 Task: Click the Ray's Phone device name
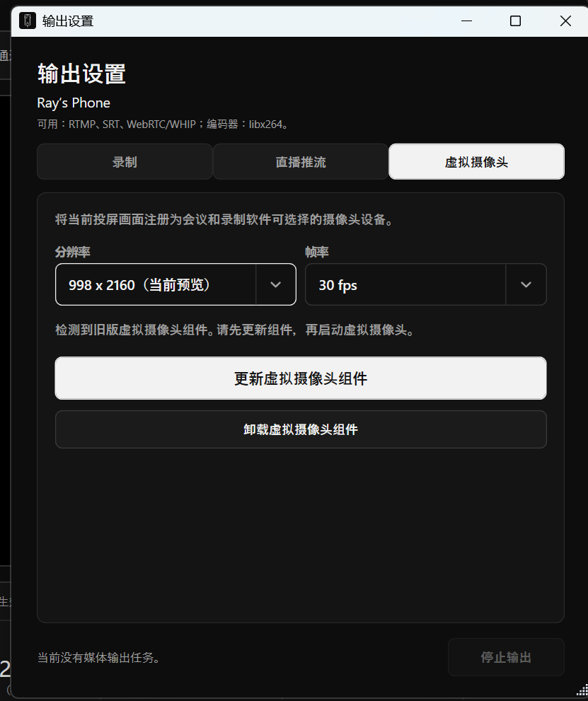coord(74,103)
